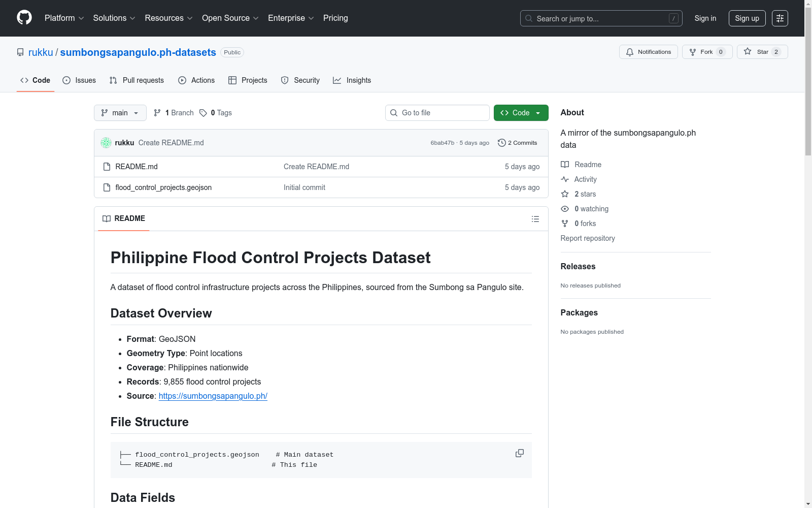Expand the main branch selector
The height and width of the screenshot is (508, 812).
120,113
